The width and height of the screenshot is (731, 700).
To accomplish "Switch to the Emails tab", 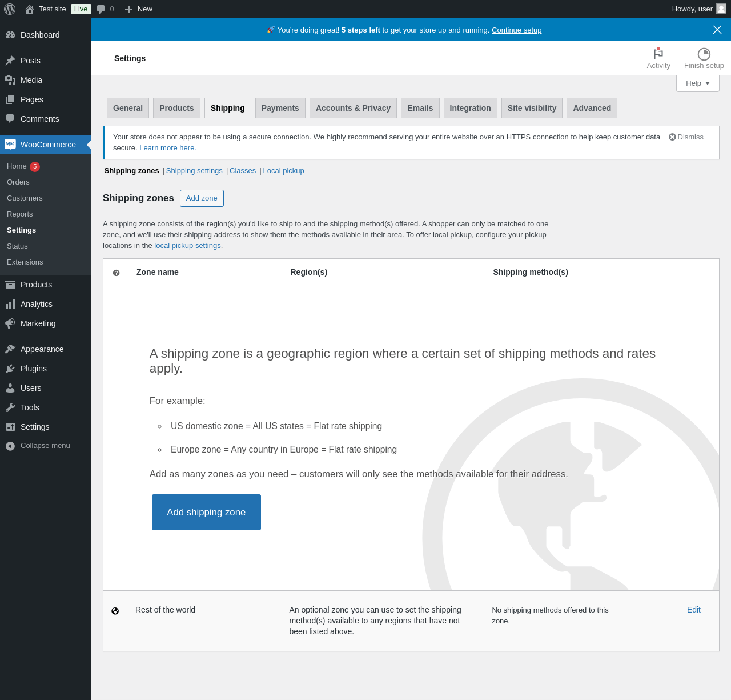I will coord(420,108).
